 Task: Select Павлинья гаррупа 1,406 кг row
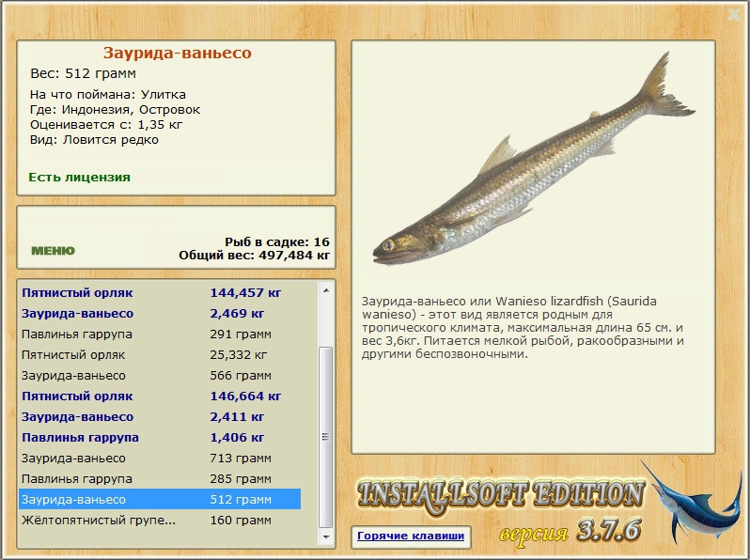click(160, 437)
